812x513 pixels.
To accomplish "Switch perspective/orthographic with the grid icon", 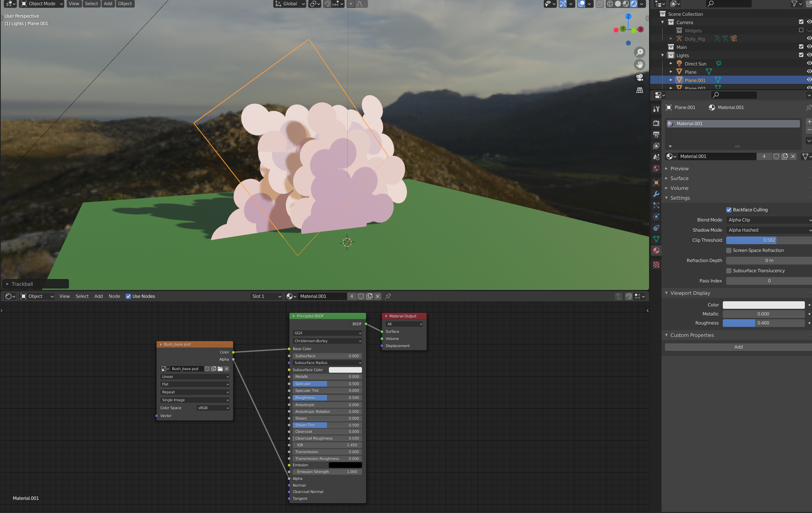I will [640, 90].
